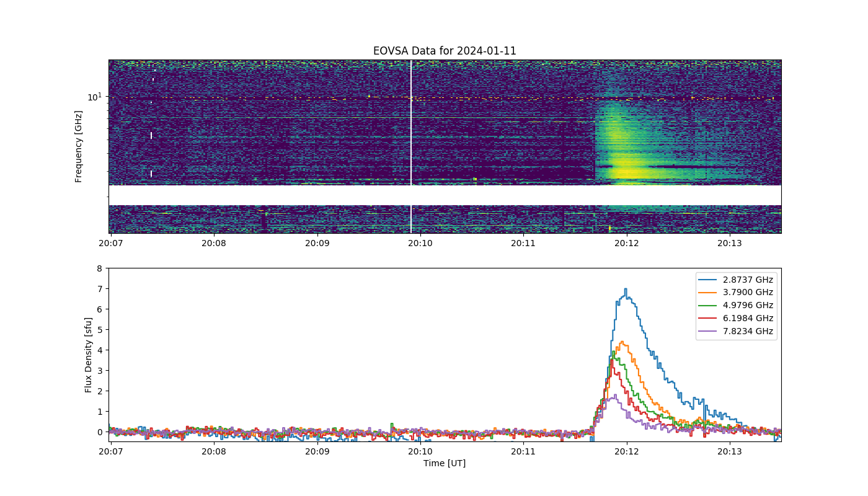
Task: Click the 10¹ frequency tick label
Action: pyautogui.click(x=95, y=97)
